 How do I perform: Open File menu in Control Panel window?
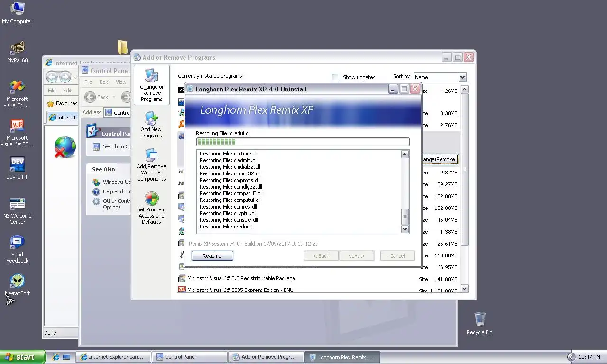tap(88, 82)
